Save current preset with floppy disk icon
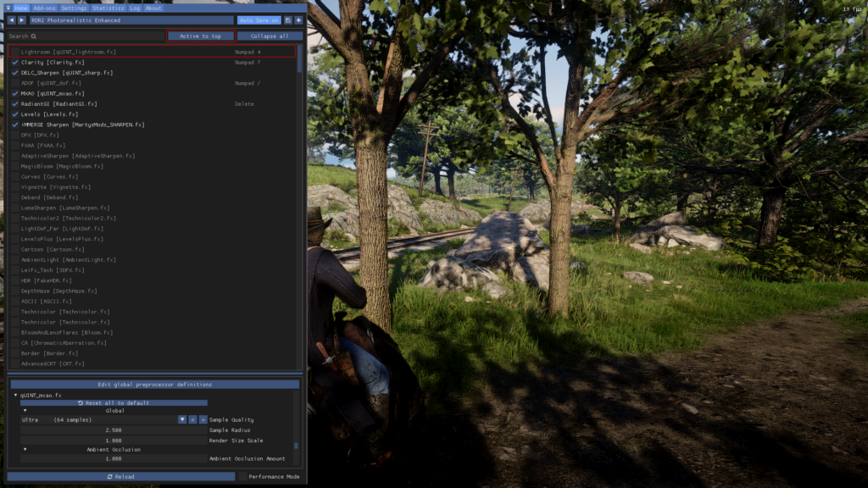868x488 pixels. pos(288,20)
